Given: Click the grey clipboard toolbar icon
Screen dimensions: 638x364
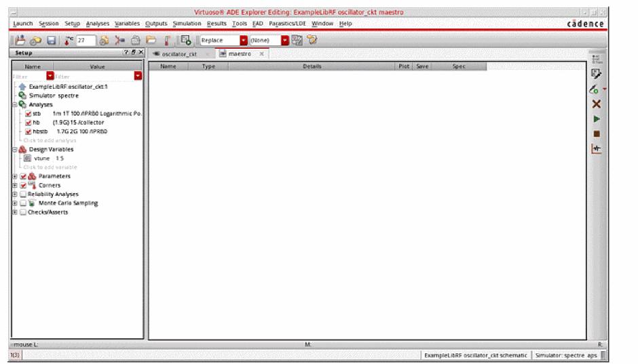Looking at the screenshot, I should tap(136, 40).
